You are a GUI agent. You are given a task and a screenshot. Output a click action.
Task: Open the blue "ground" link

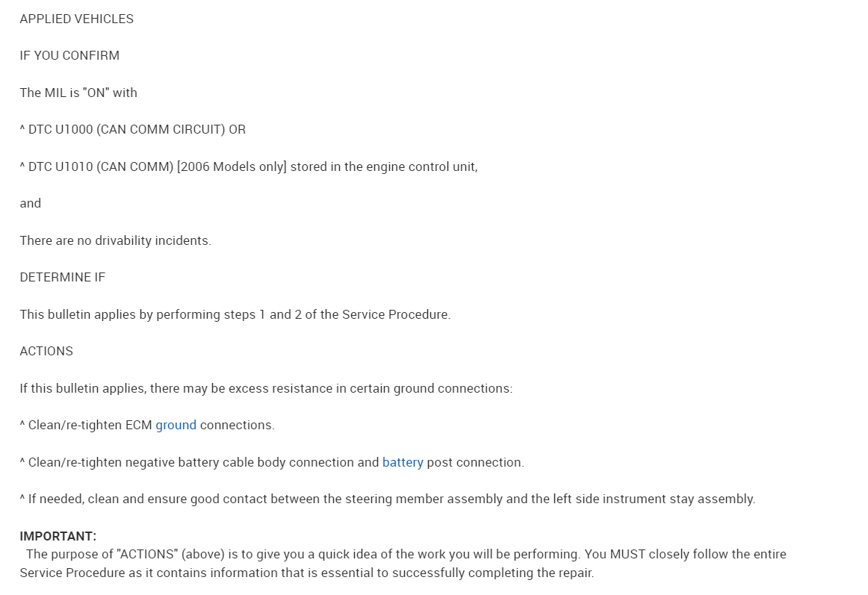coord(176,426)
